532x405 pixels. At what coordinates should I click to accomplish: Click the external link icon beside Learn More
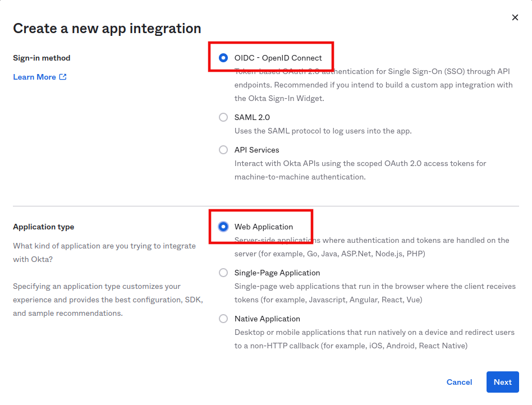click(63, 77)
